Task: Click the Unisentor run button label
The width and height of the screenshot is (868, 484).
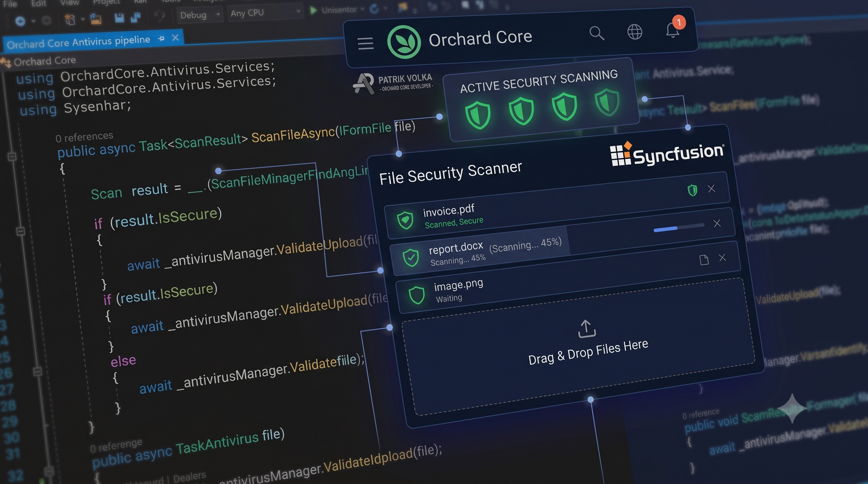Action: (339, 10)
